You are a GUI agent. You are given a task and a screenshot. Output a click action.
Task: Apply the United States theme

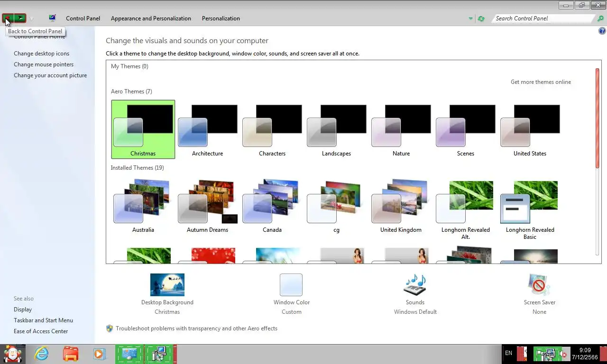[x=530, y=129]
